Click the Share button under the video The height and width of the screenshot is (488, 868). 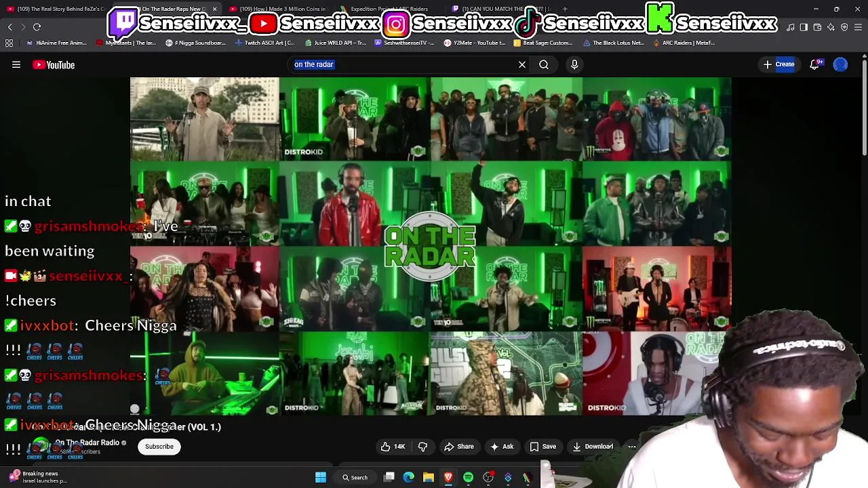459,447
